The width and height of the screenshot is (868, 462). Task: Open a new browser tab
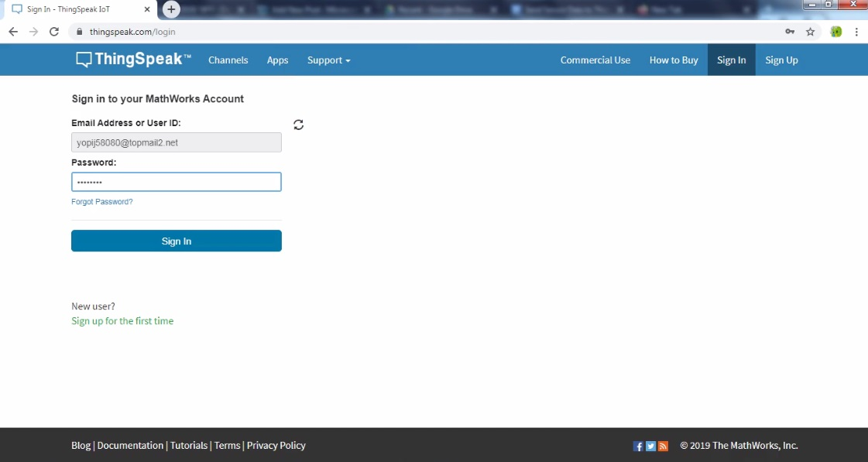tap(171, 9)
